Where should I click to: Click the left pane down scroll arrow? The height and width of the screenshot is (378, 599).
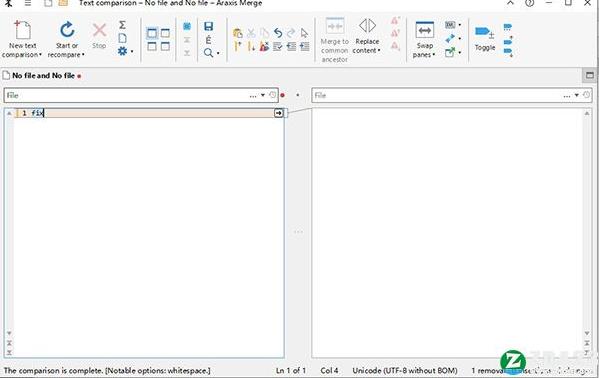coord(9,333)
